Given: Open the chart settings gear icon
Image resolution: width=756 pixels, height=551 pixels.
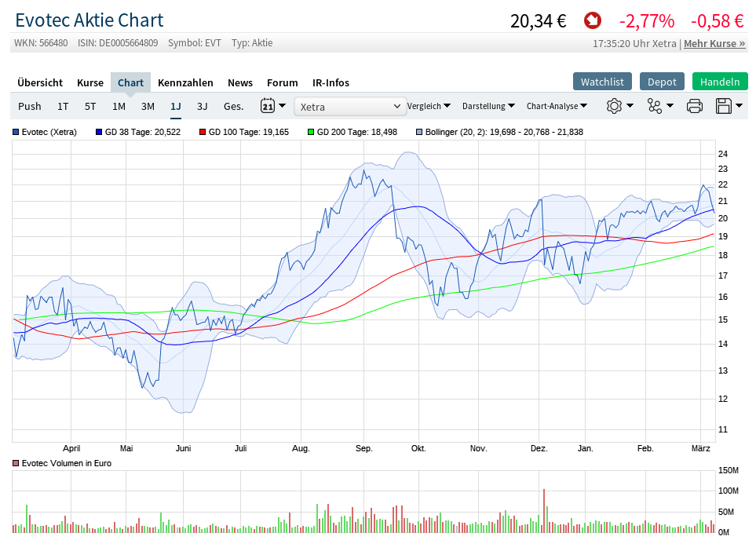Looking at the screenshot, I should point(615,106).
